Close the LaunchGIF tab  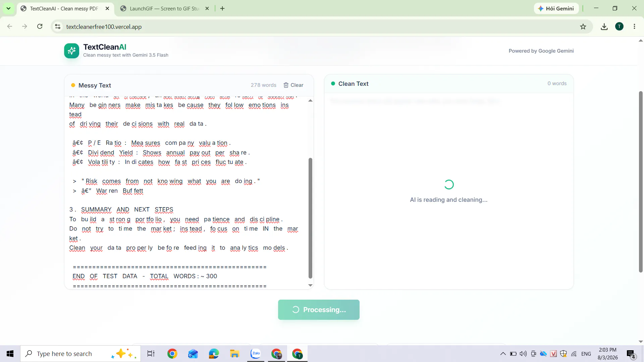(207, 8)
